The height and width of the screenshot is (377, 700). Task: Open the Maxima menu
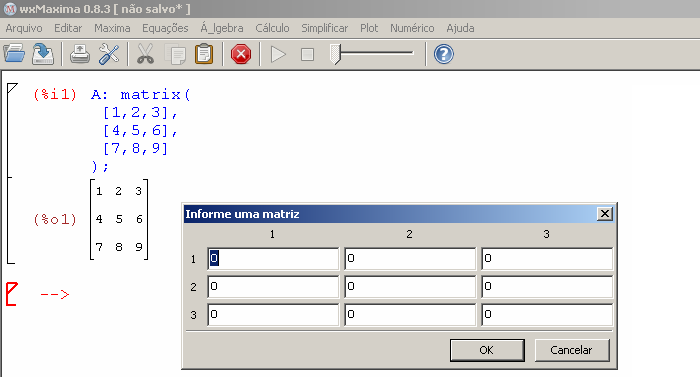[112, 28]
